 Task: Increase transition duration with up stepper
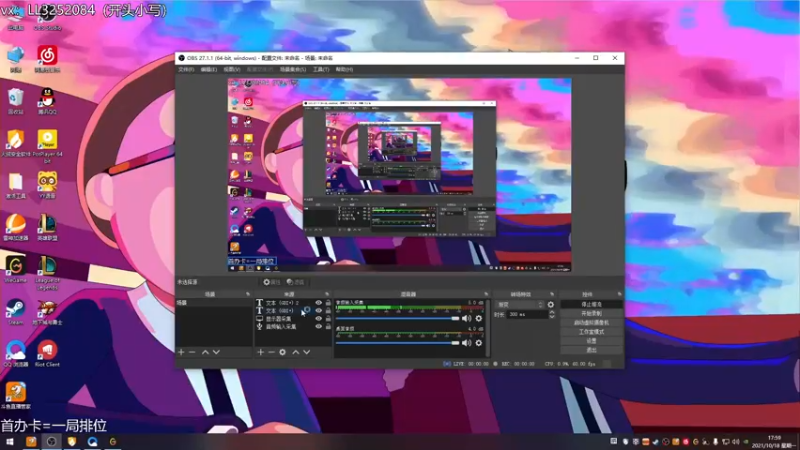coord(552,312)
